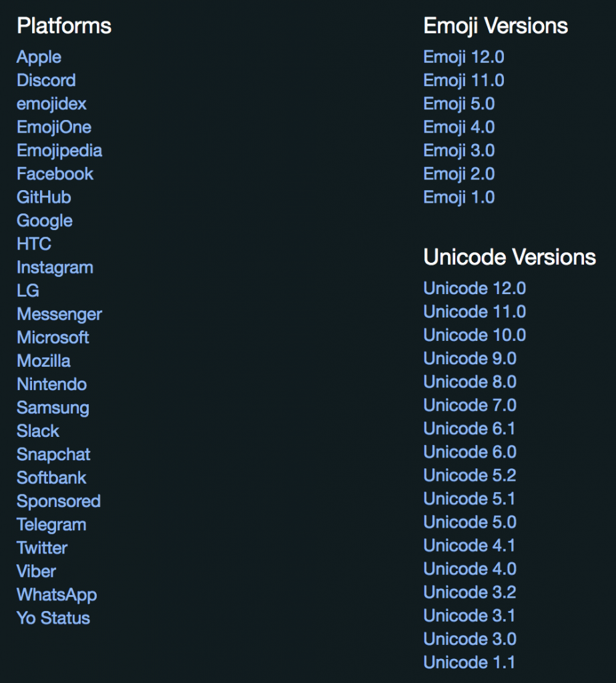Visit the emojidex link
This screenshot has height=683, width=616.
pos(50,103)
